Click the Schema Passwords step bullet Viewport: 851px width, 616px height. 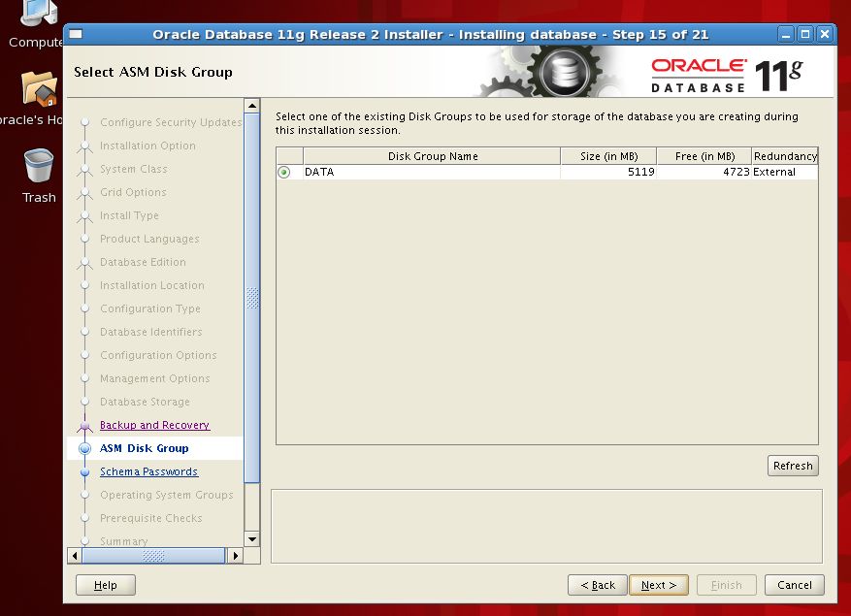pos(84,471)
